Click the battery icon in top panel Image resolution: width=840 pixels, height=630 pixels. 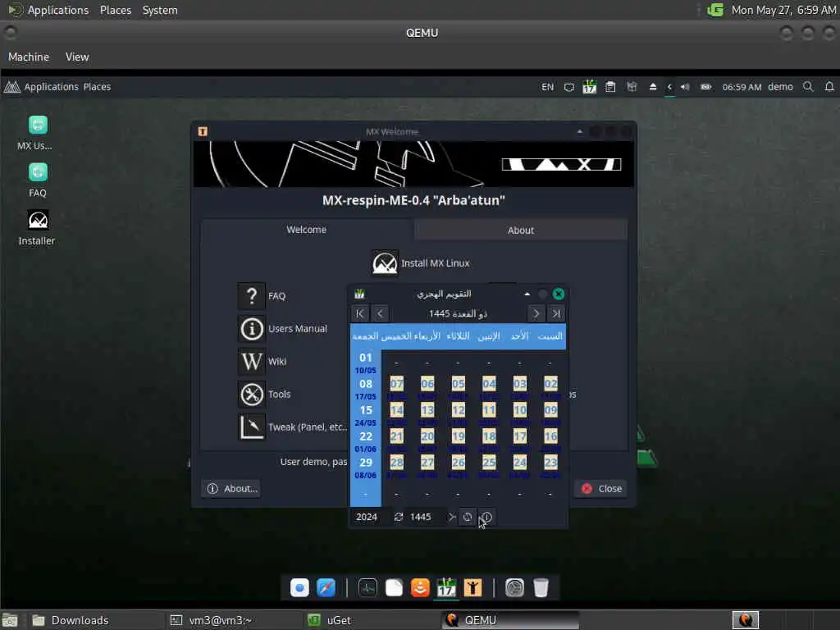point(706,87)
